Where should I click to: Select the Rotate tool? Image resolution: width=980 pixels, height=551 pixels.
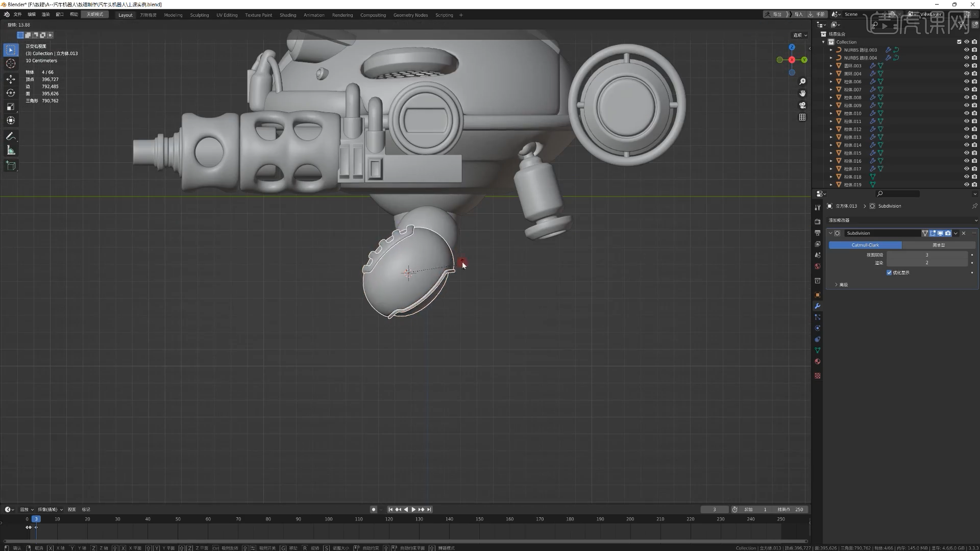tap(11, 93)
